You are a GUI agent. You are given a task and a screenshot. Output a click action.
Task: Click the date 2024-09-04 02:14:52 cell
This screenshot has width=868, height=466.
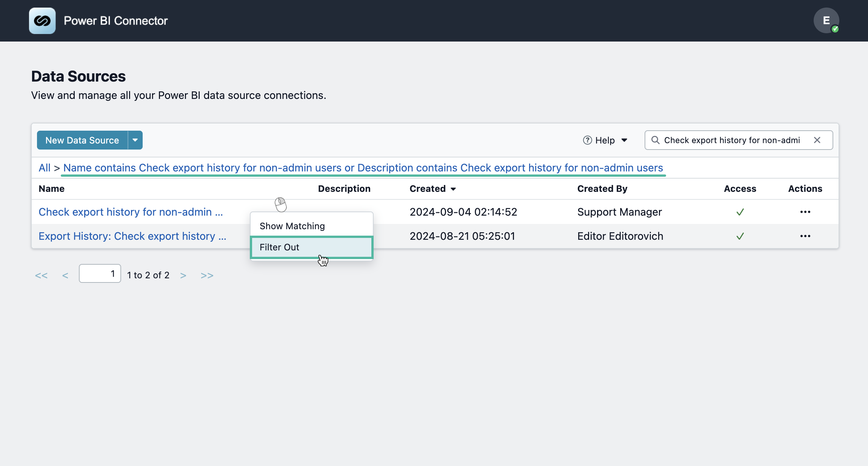(x=463, y=212)
